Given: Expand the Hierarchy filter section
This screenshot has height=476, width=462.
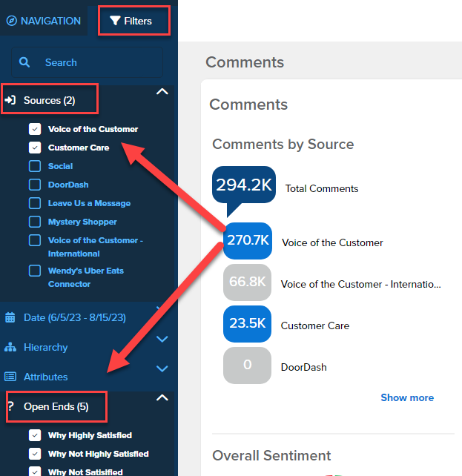Looking at the screenshot, I should 163,340.
